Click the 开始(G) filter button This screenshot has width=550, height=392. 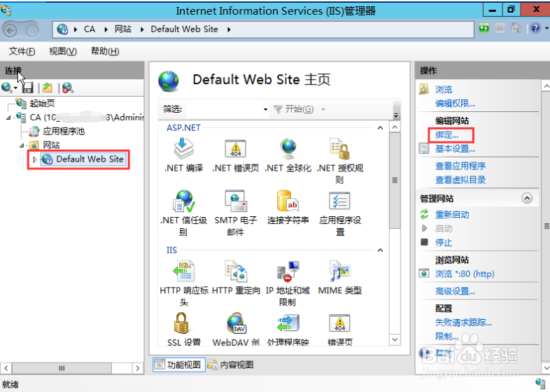click(x=293, y=109)
